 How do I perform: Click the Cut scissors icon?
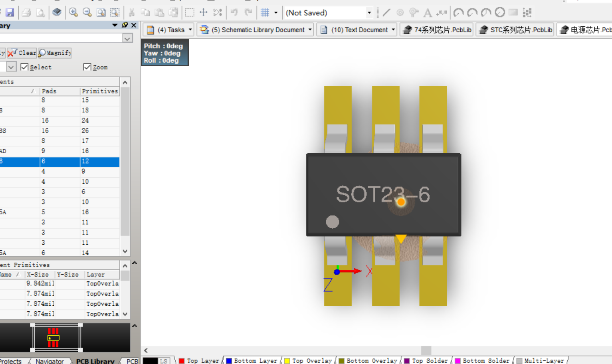132,12
